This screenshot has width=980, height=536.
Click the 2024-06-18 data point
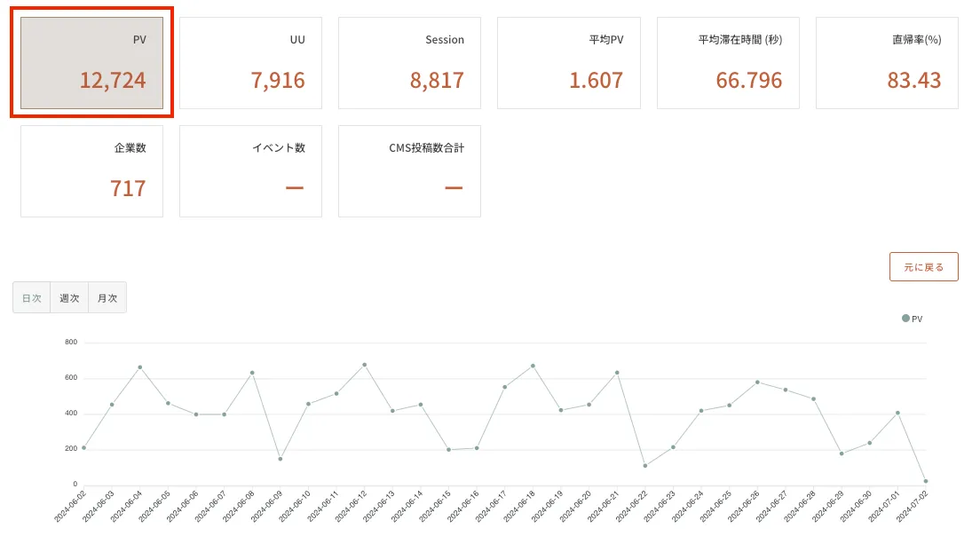pyautogui.click(x=533, y=366)
